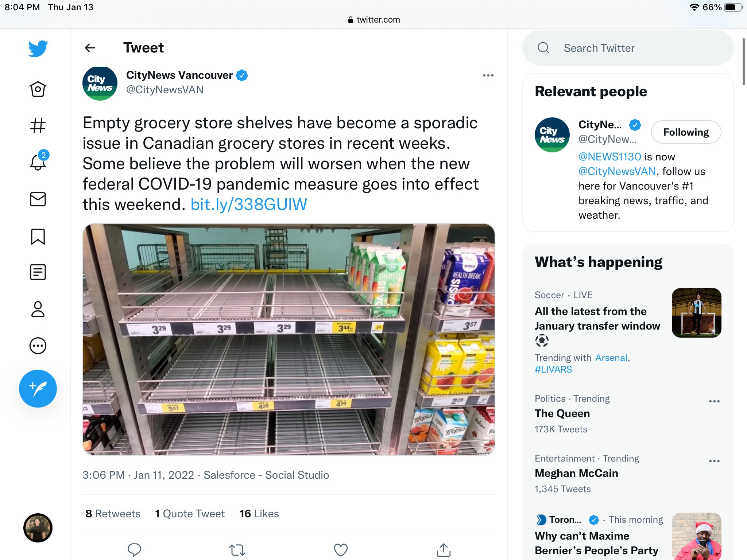
Task: Open the @NEWS1130 mention link
Action: [609, 157]
